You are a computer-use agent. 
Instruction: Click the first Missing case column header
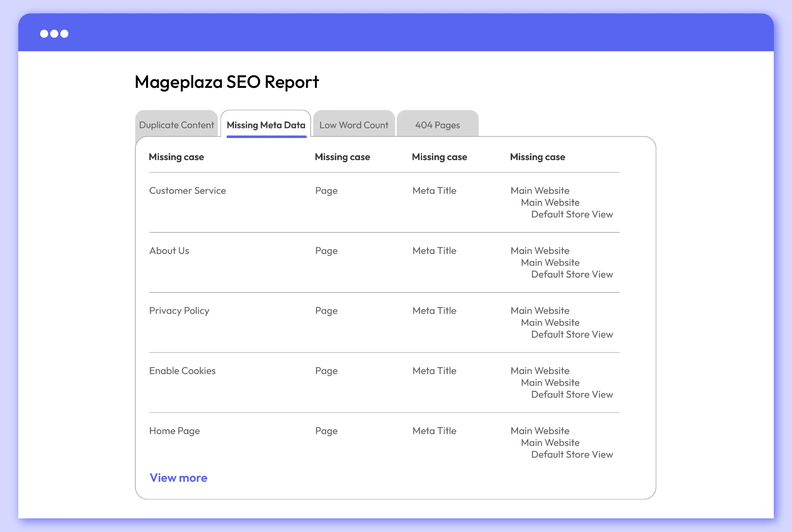(x=176, y=157)
